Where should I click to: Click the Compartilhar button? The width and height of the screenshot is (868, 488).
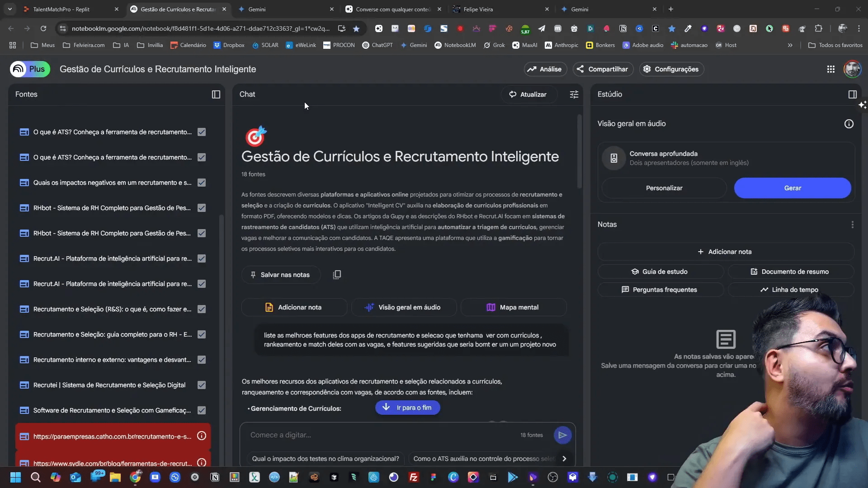(x=603, y=69)
